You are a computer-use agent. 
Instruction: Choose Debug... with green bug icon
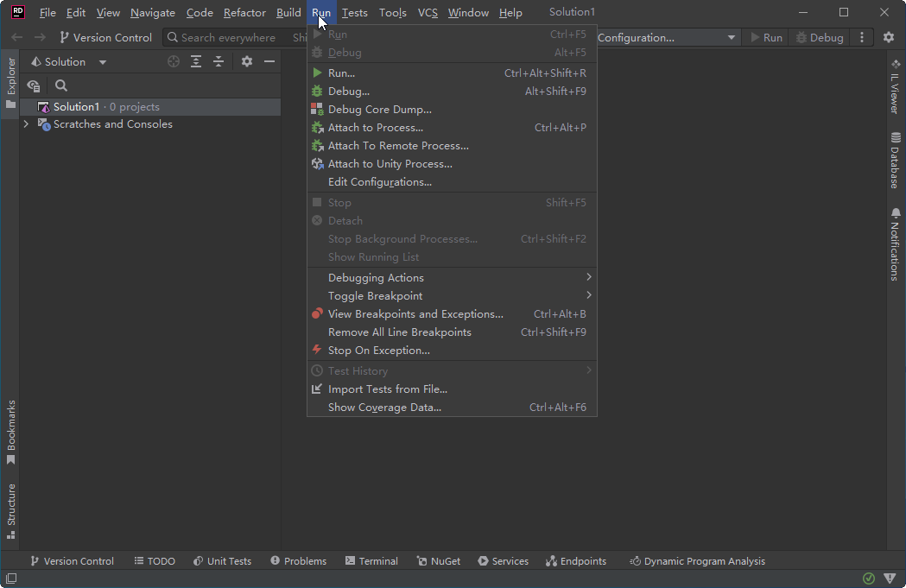[452, 92]
